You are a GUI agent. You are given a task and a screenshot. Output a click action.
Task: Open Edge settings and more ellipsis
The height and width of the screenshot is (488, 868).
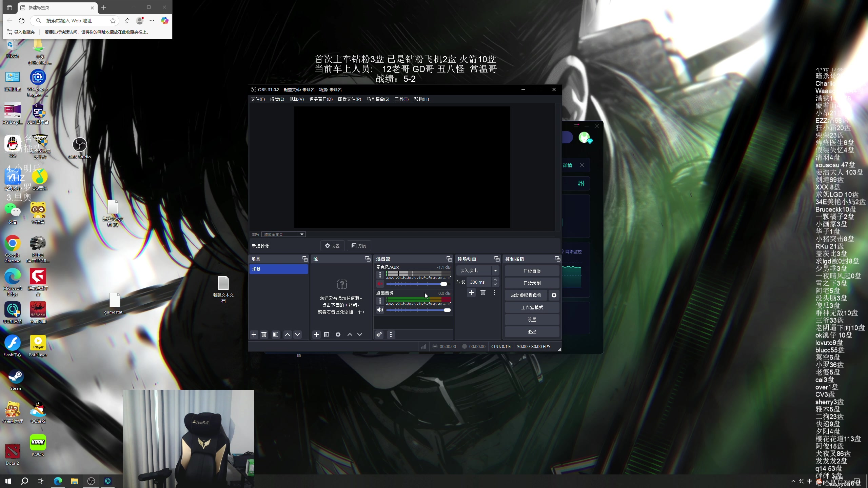tap(152, 21)
